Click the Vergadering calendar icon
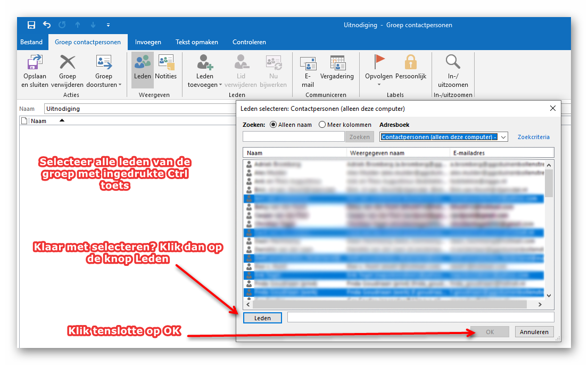This screenshot has height=365, width=588. (x=337, y=63)
